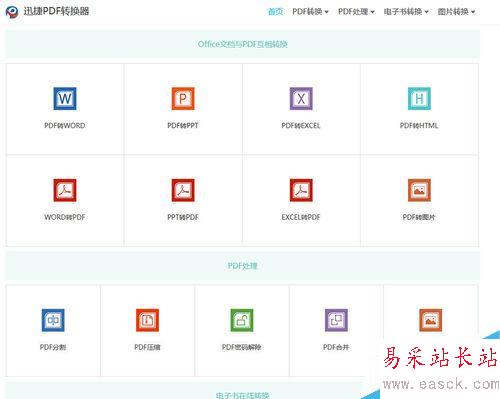Click the PDF转PPT label

(x=183, y=126)
